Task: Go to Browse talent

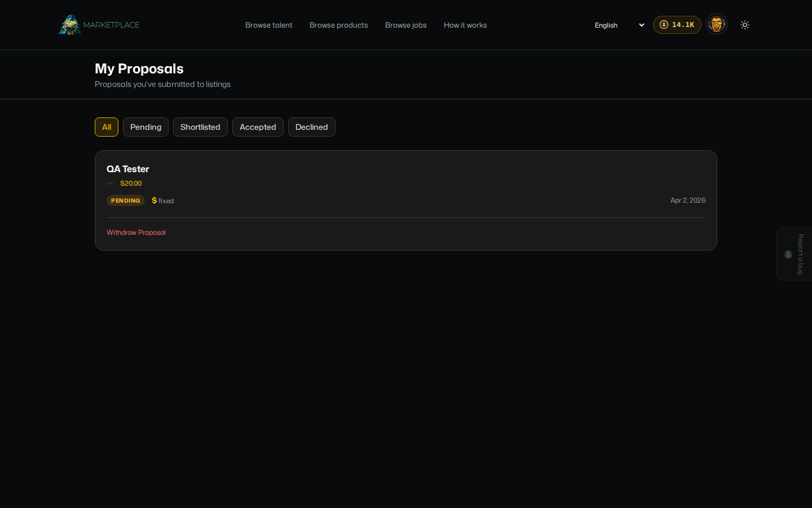Action: [269, 25]
